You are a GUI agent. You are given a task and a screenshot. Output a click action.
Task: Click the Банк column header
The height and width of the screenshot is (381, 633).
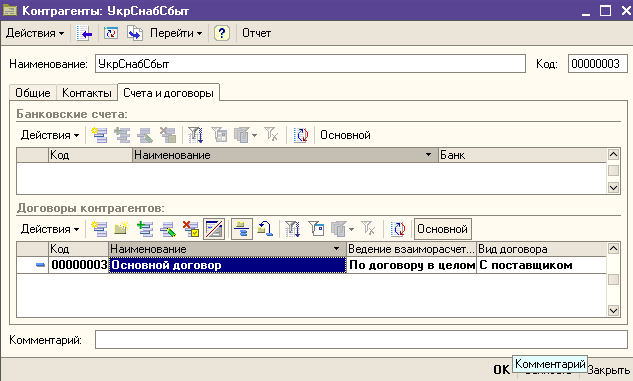522,155
